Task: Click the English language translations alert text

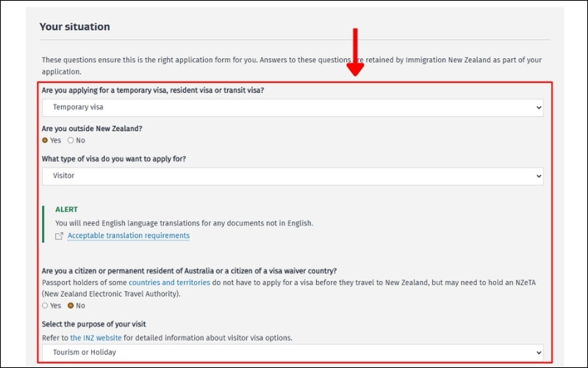Action: (x=184, y=223)
